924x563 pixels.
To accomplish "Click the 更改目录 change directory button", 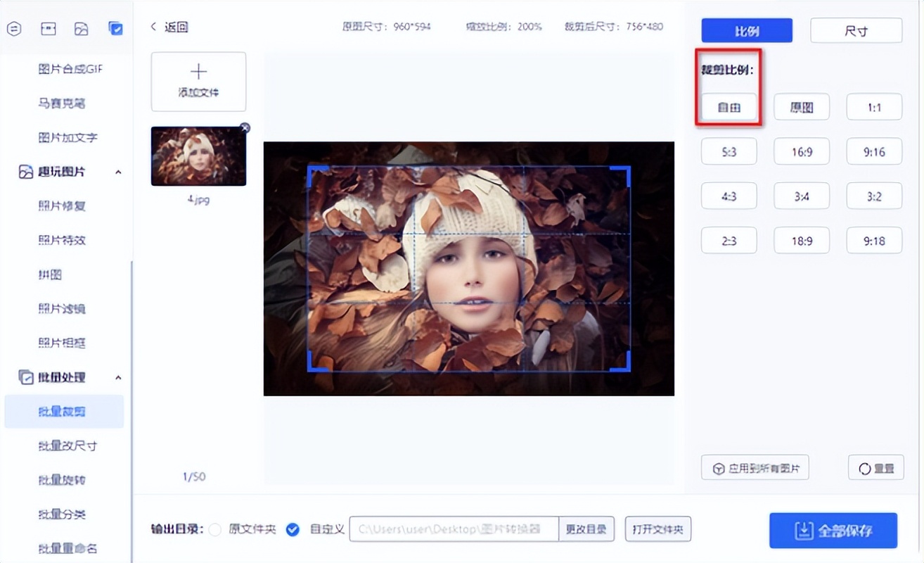I will coord(586,529).
